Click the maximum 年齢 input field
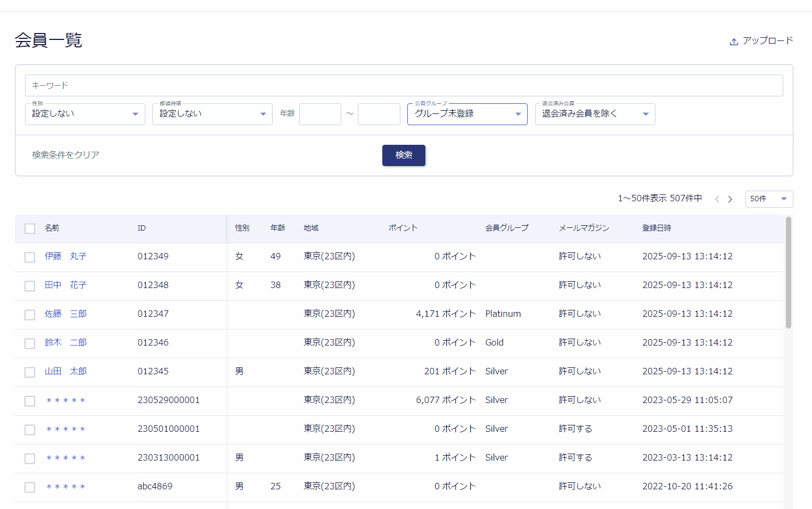This screenshot has height=509, width=812. [379, 114]
